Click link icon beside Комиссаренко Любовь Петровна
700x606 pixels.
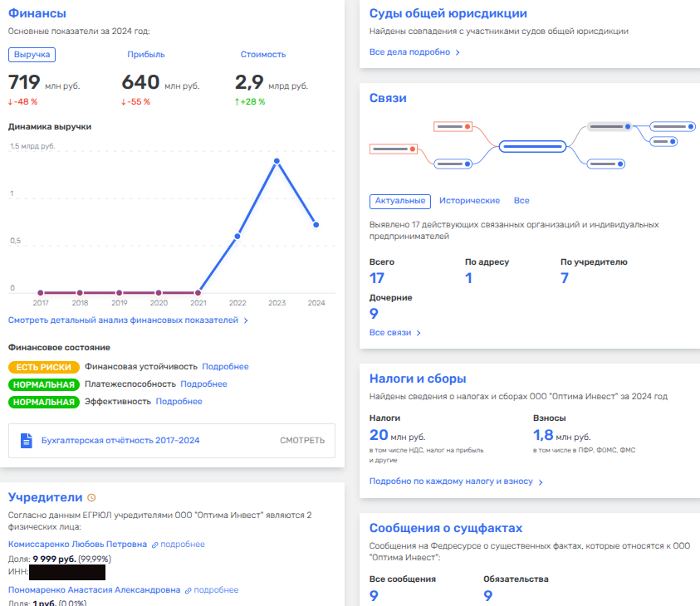tap(155, 545)
